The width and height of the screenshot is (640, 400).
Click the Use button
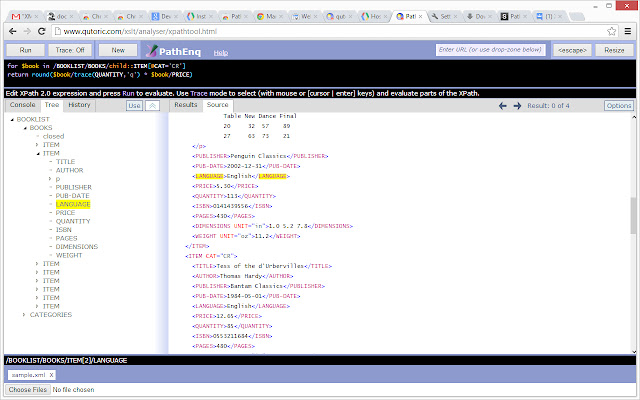pos(134,106)
